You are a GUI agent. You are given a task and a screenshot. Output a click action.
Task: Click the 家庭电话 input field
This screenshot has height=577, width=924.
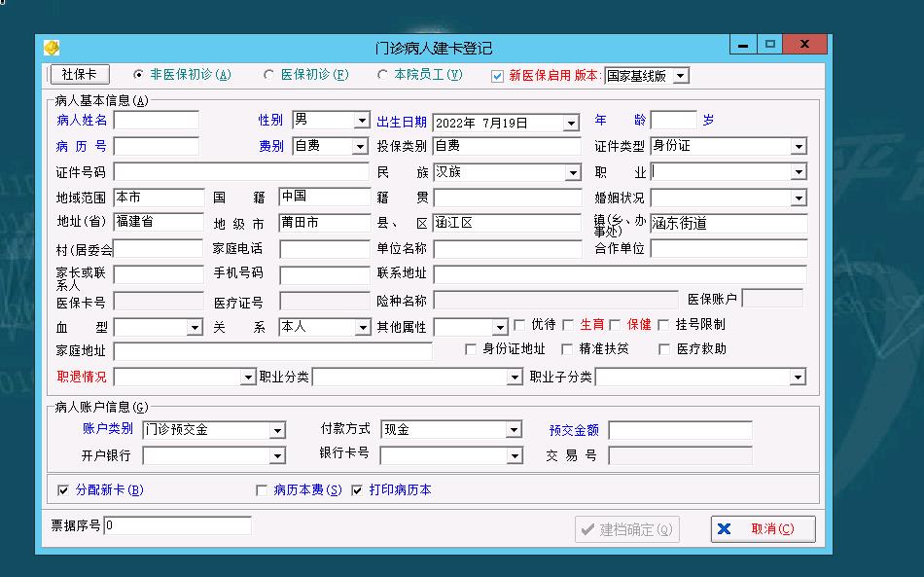pyautogui.click(x=325, y=249)
